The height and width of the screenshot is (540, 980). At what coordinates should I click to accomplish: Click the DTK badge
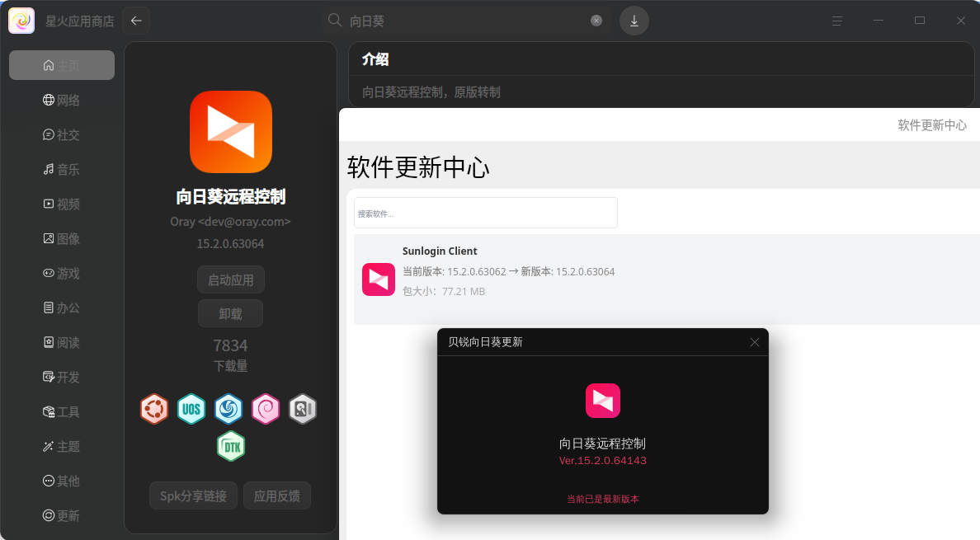pos(231,446)
